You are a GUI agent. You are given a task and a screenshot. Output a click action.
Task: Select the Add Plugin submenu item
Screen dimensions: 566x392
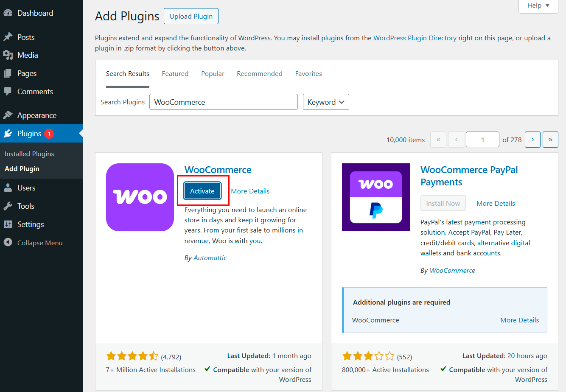(22, 169)
